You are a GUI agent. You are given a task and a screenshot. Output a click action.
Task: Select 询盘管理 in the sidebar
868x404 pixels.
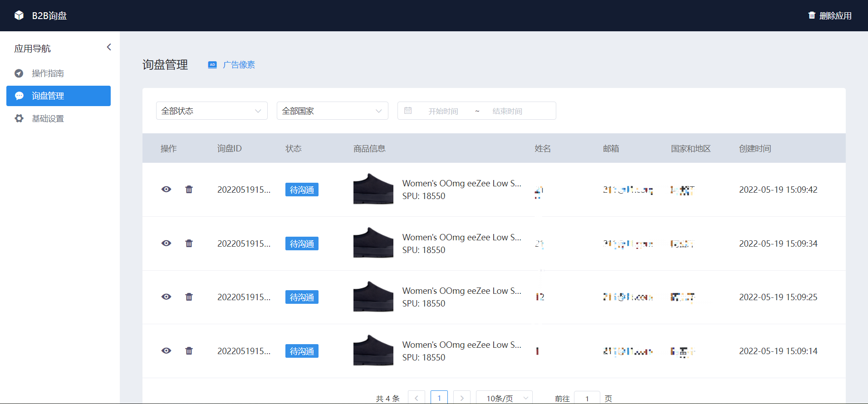click(59, 96)
